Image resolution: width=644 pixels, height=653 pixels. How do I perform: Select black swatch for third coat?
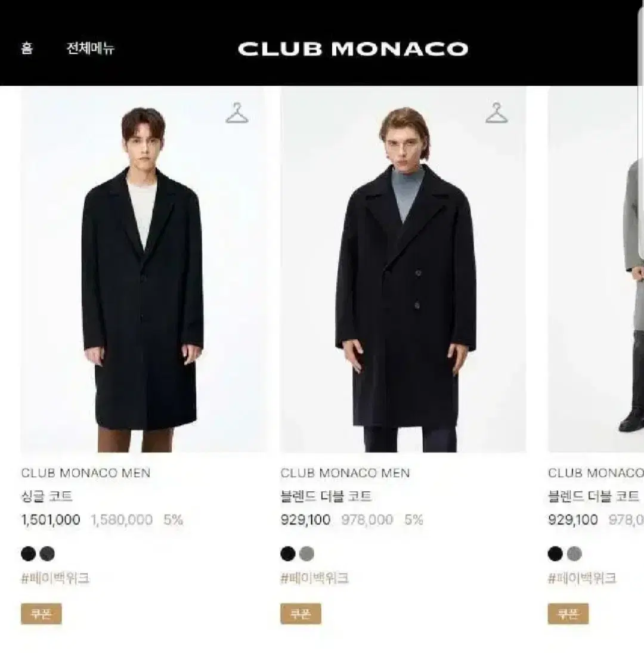click(555, 553)
